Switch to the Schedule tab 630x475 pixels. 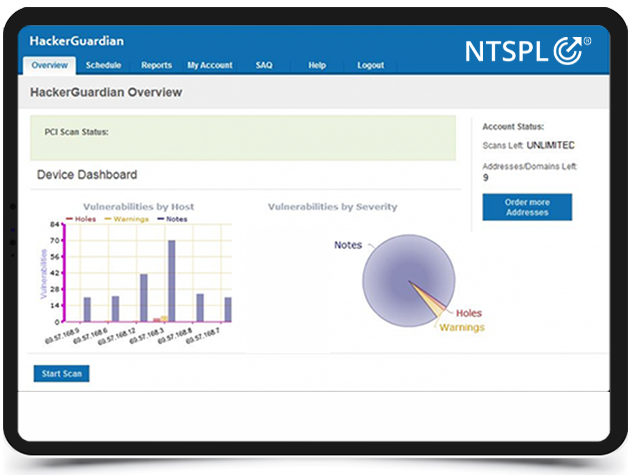(103, 65)
